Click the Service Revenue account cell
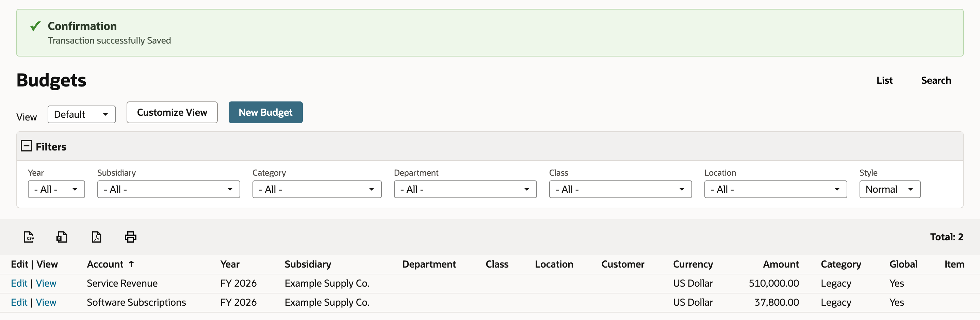The height and width of the screenshot is (320, 980). 122,283
